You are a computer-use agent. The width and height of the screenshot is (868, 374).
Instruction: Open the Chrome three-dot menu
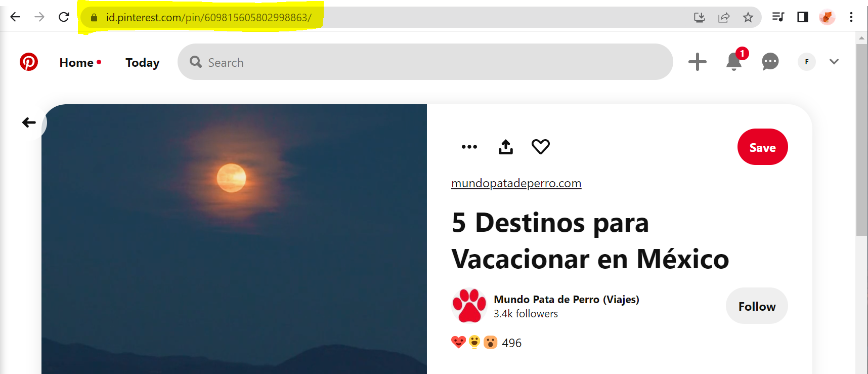tap(851, 17)
